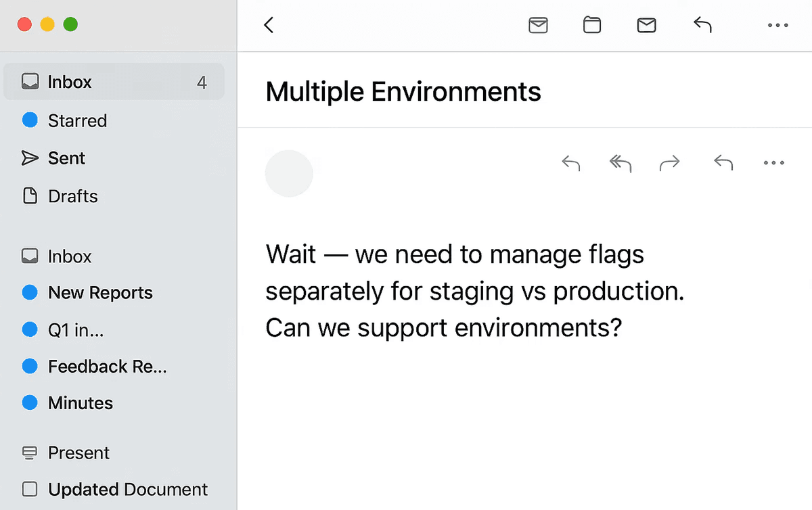Click the line 'Can we support environments?'
Viewport: 812px width, 510px height.
point(443,328)
